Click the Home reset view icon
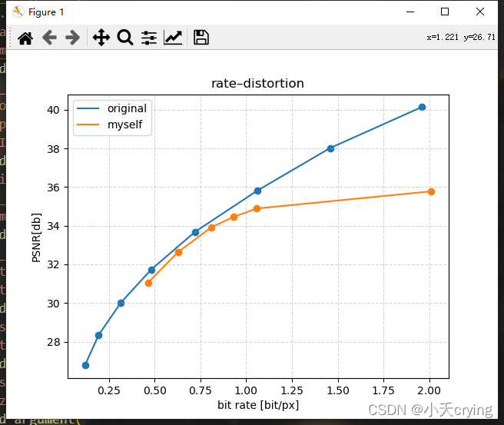Viewport: 504px width, 425px height. pos(25,38)
